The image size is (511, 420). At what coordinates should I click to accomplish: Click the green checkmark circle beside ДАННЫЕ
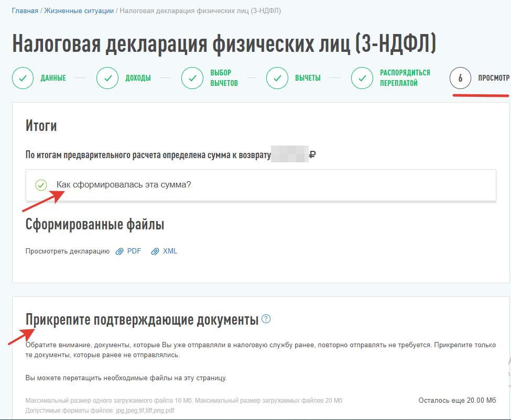click(23, 78)
